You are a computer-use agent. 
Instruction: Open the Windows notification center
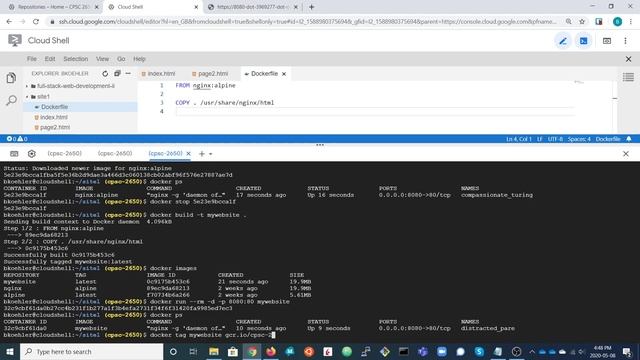tap(627, 351)
